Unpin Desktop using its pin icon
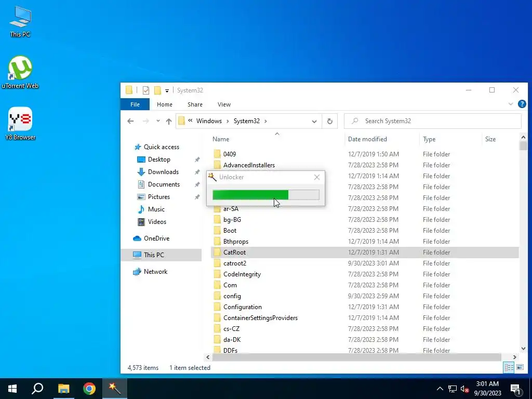 197,160
